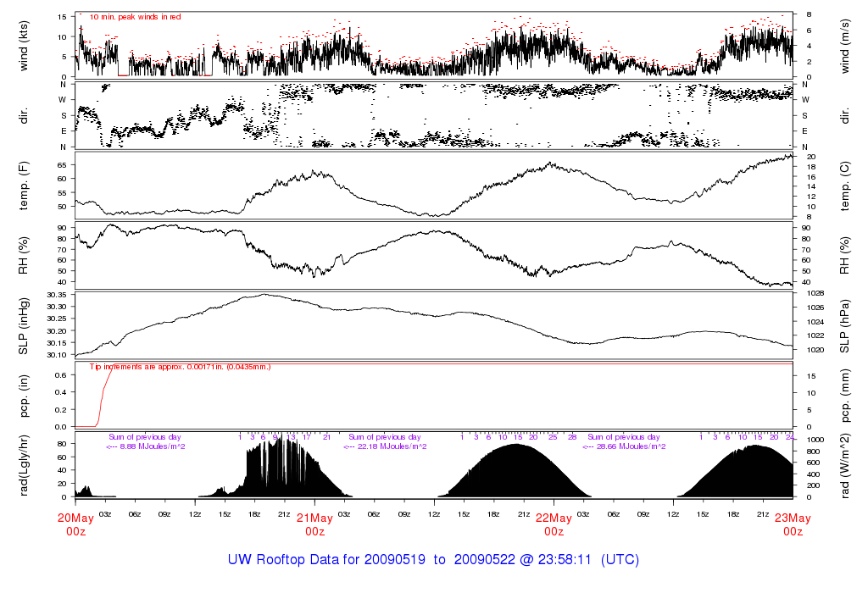
Task: Select the "600" W/m^2 tick value
Action: [x=814, y=463]
